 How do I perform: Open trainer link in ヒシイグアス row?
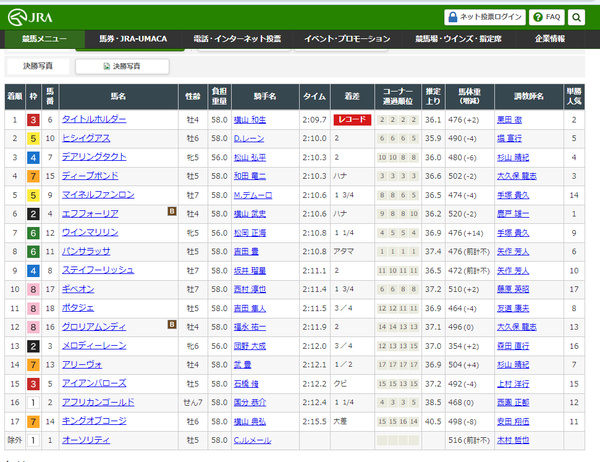(509, 139)
